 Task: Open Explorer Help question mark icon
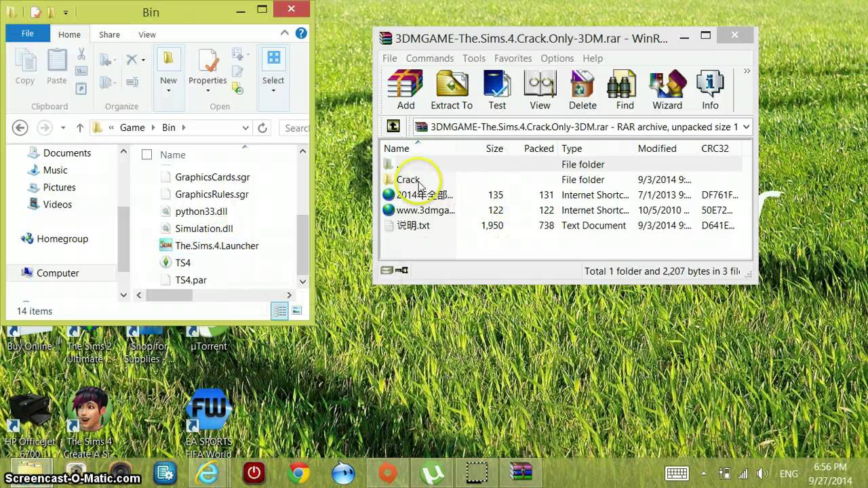point(301,33)
